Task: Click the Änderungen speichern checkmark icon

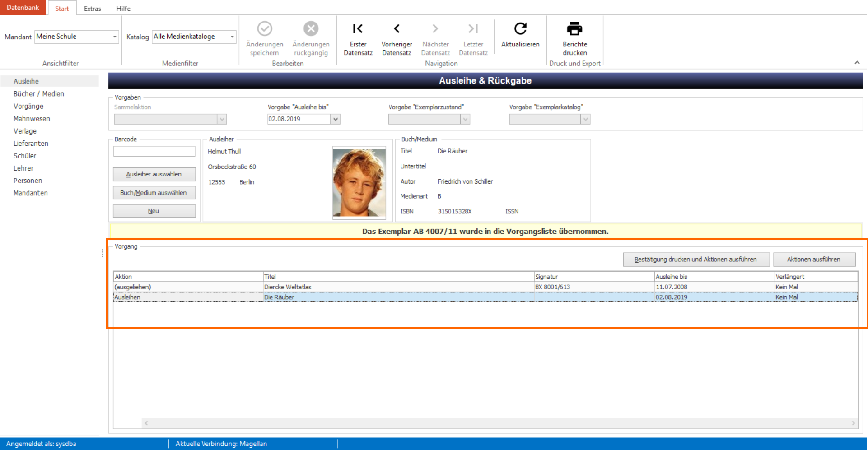Action: pos(265,29)
